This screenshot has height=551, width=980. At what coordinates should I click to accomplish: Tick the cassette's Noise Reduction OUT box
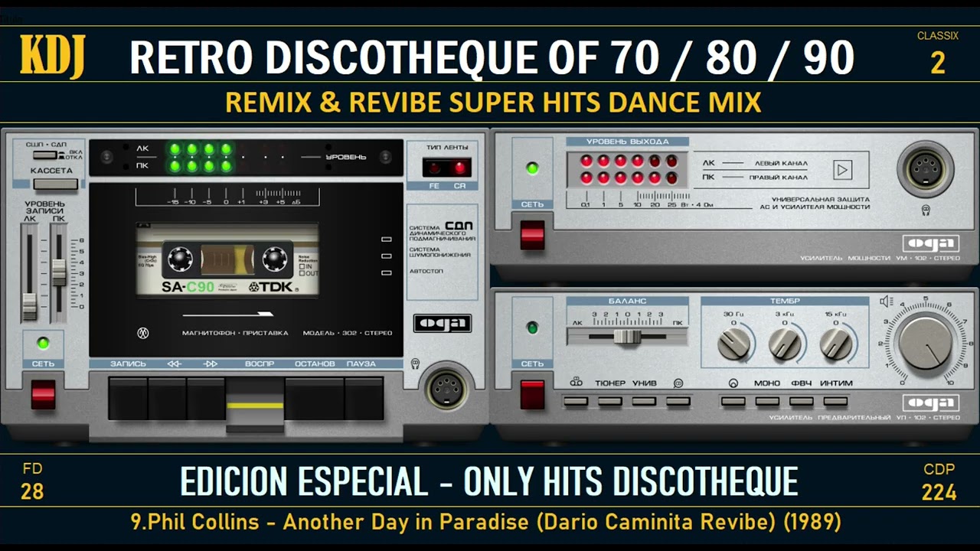coord(302,272)
